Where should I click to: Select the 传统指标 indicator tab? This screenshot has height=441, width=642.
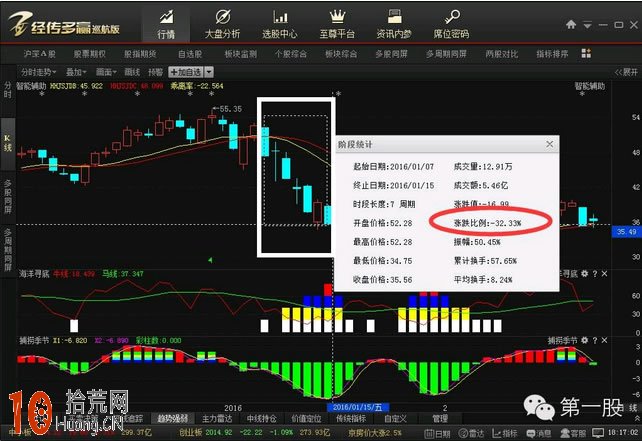click(x=351, y=418)
